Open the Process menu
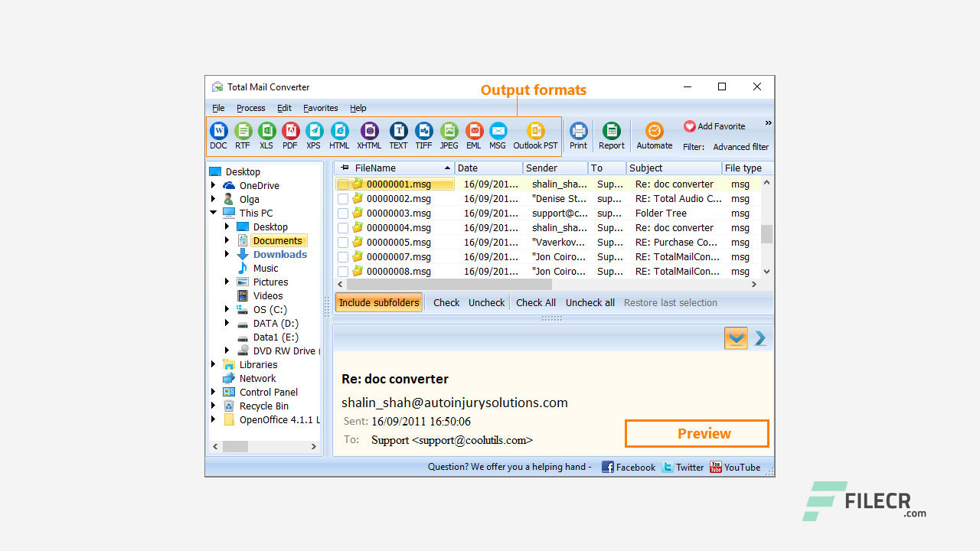 coord(250,108)
